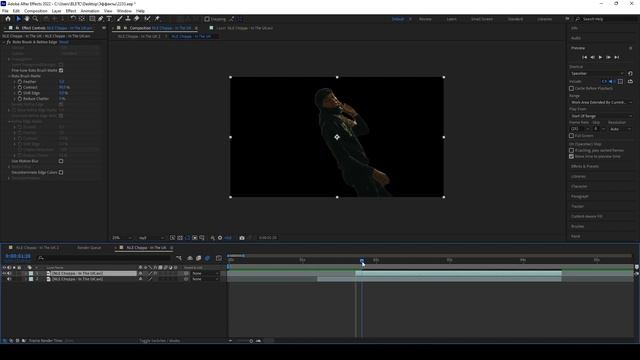The height and width of the screenshot is (360, 640).
Task: Toggle Full Screen checkbox in Preview panel
Action: pyautogui.click(x=571, y=136)
